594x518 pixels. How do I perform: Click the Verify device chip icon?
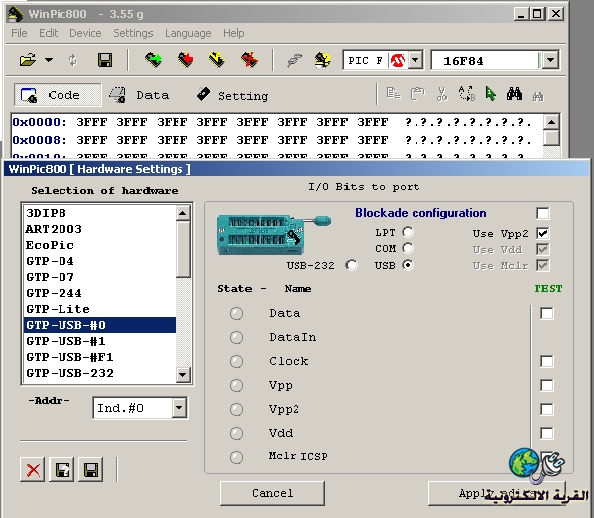coord(217,60)
